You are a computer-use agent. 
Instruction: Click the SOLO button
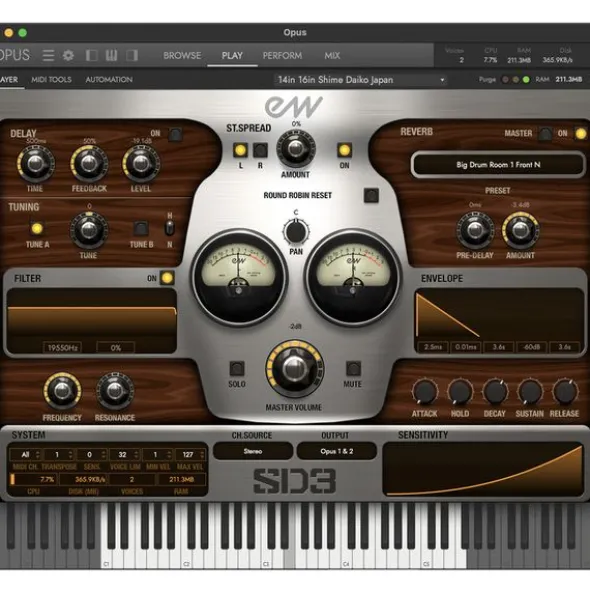click(x=237, y=368)
